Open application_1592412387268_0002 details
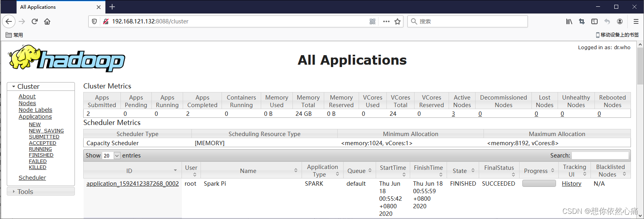Image resolution: width=644 pixels, height=219 pixels. (133, 184)
